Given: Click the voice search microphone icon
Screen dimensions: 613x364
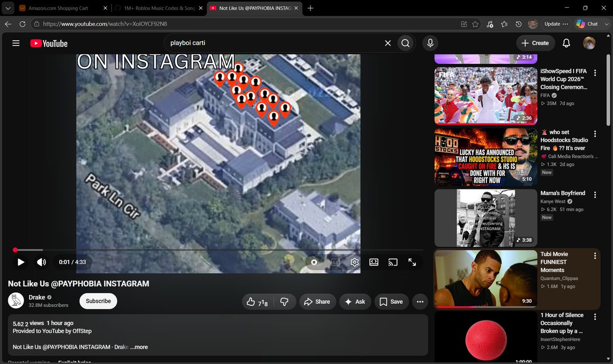Looking at the screenshot, I should click(431, 43).
